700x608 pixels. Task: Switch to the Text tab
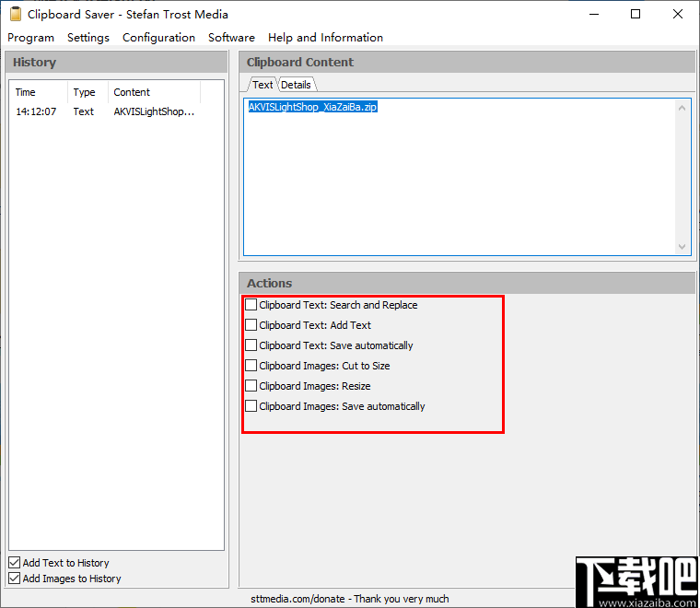(x=262, y=85)
